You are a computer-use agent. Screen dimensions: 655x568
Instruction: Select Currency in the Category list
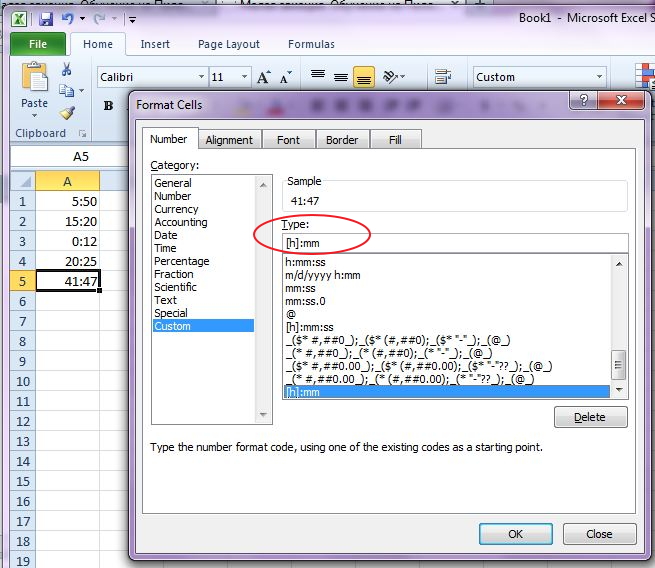click(x=176, y=209)
